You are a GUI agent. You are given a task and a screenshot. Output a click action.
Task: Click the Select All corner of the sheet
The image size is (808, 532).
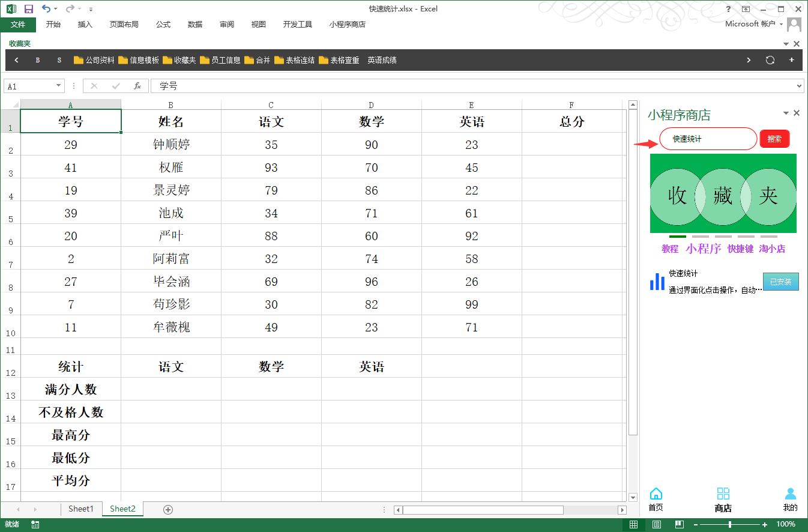[x=10, y=104]
